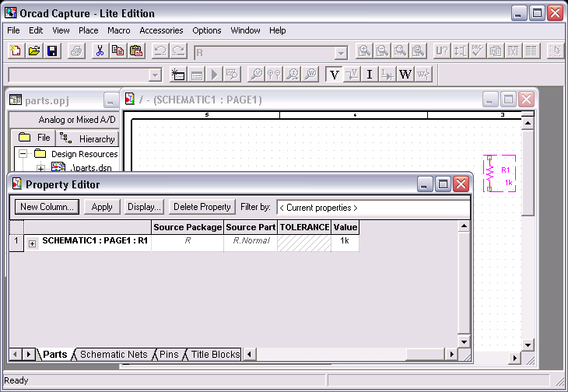
Task: Generate bill of materials icon
Action: click(x=531, y=51)
